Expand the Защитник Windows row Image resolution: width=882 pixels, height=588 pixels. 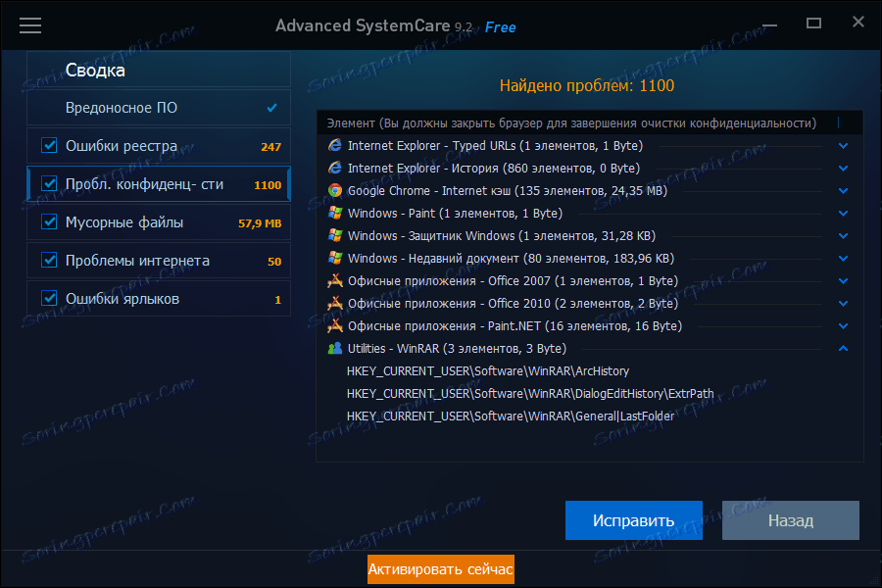843,236
